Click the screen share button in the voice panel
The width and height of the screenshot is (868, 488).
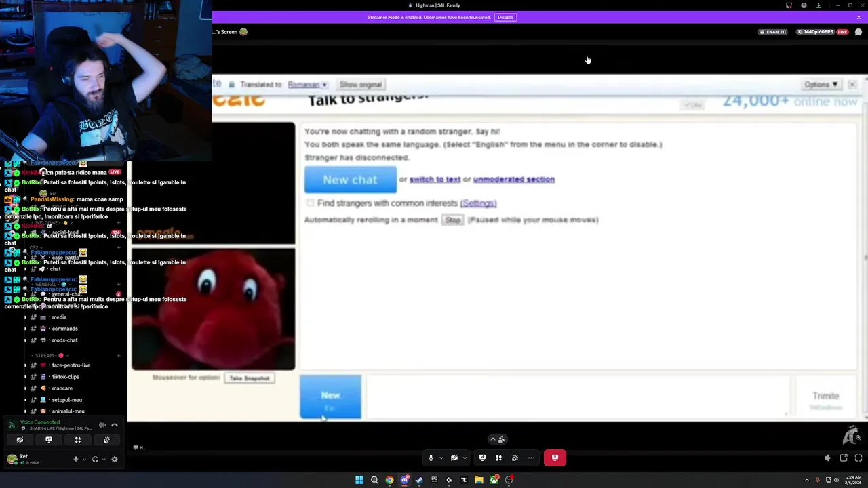49,440
